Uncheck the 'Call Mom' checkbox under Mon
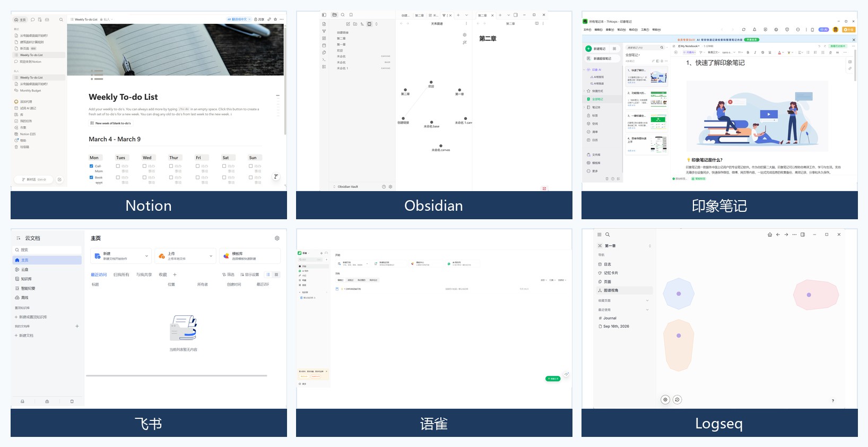This screenshot has width=868, height=447. pos(91,166)
